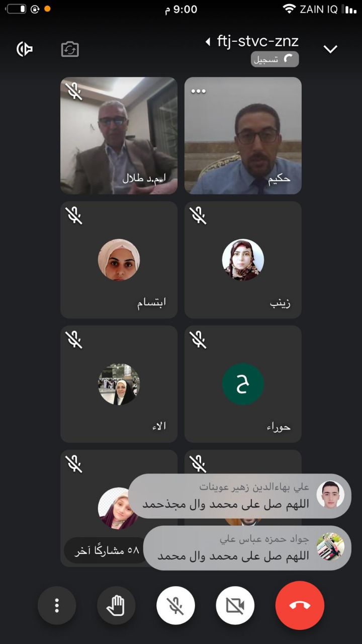
Task: Open chat message from جواد حمزه عباس علي
Action: (x=247, y=548)
